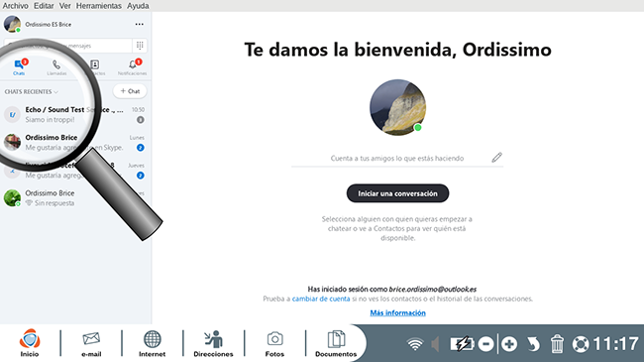The image size is (644, 362).
Task: Click the Wi-Fi status icon
Action: point(415,344)
